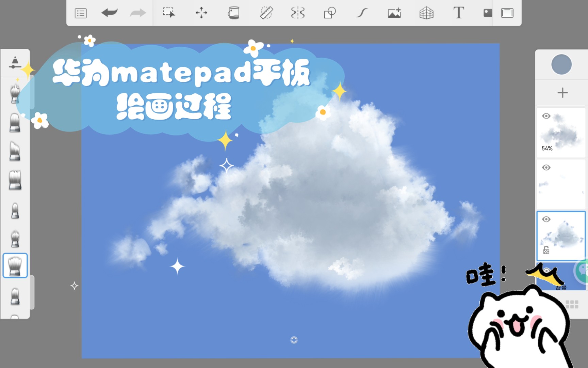Open the Perspective Guides grid tool

[x=426, y=13]
